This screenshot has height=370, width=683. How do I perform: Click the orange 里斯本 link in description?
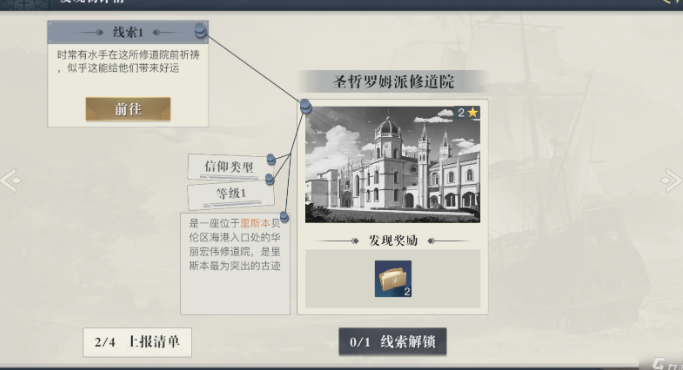(255, 224)
